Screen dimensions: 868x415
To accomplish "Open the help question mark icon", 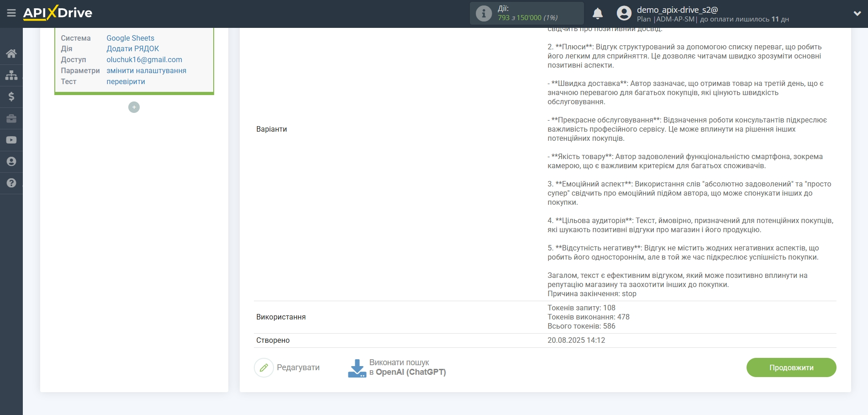I will click(x=11, y=183).
